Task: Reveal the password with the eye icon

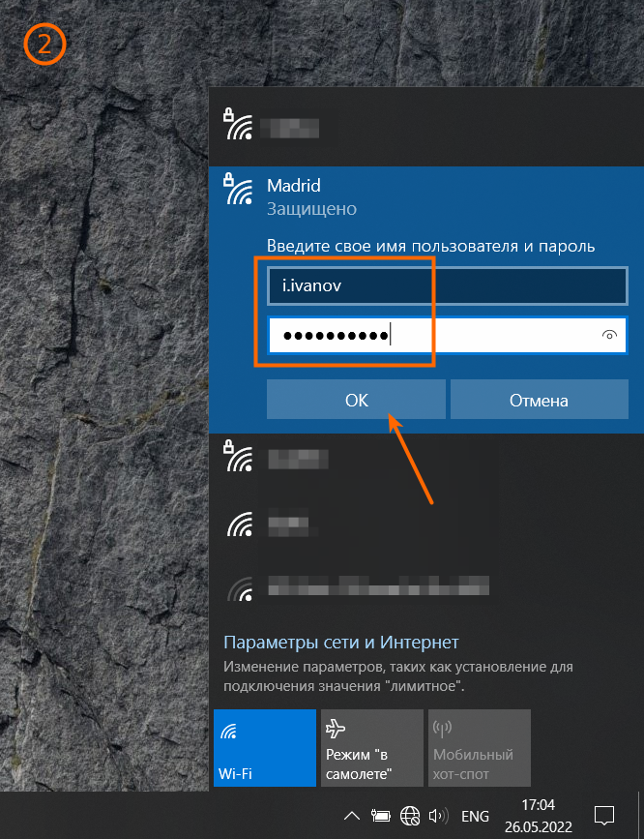Action: [x=609, y=336]
